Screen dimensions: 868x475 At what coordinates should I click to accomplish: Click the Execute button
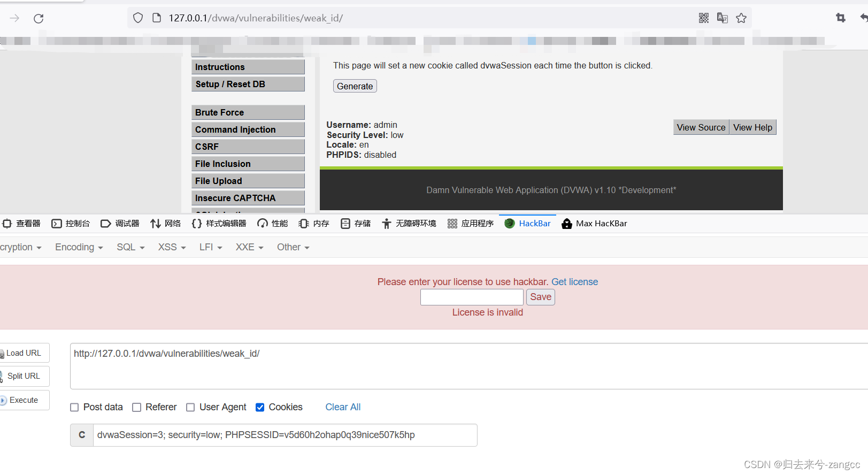(x=24, y=400)
